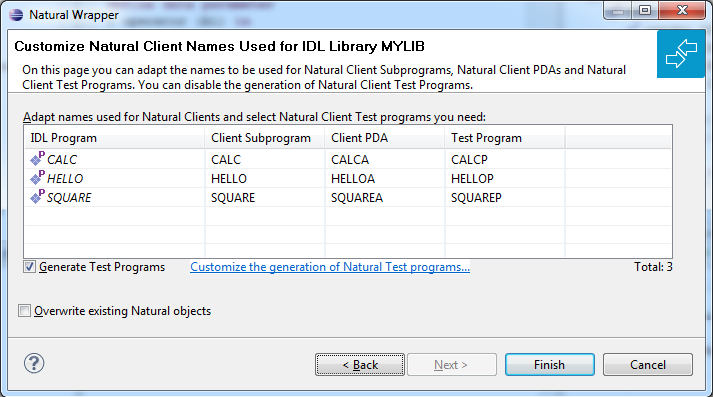The height and width of the screenshot is (397, 713).
Task: Click the Client Subprogram column header
Action: click(265, 138)
